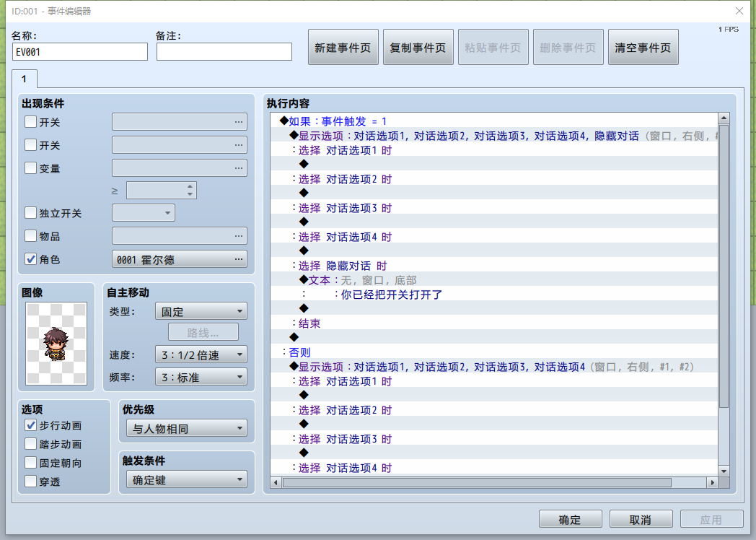Image resolution: width=756 pixels, height=540 pixels.
Task: Click the horizontal scrollbar right arrow
Action: 712,482
